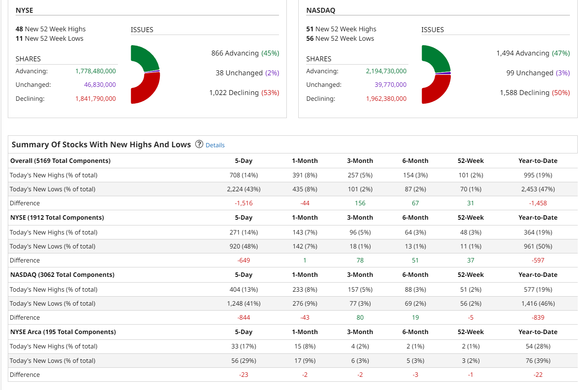Image resolution: width=588 pixels, height=390 pixels.
Task: Click the 'NYSE (1912 Total Components)' header
Action: 57,218
